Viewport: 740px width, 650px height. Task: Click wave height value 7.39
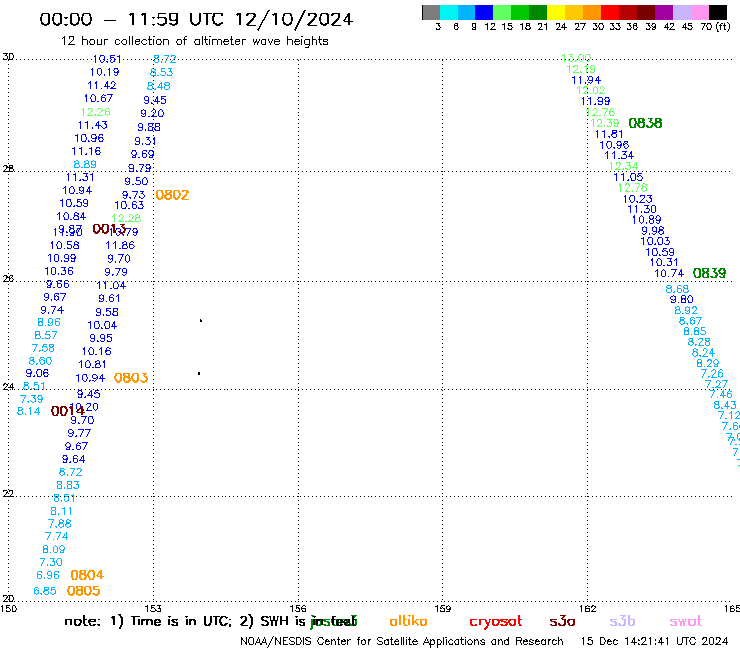tap(32, 399)
